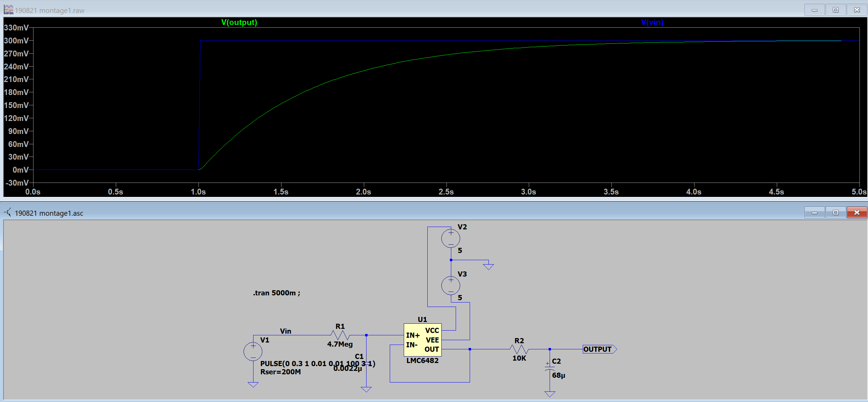Click the 10K value of R2

(519, 358)
